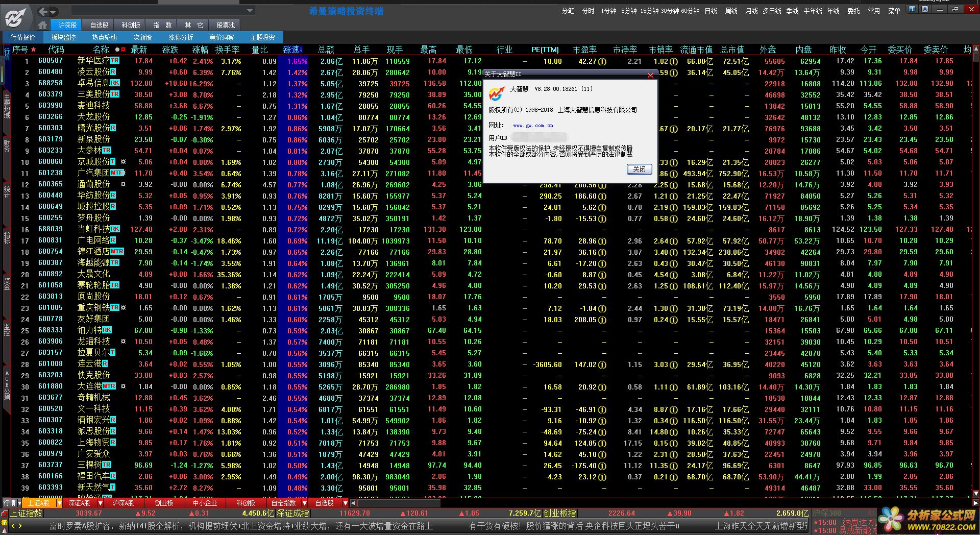Click the info icon next to 147.02 市盈率
980x535 pixels.
(x=602, y=365)
